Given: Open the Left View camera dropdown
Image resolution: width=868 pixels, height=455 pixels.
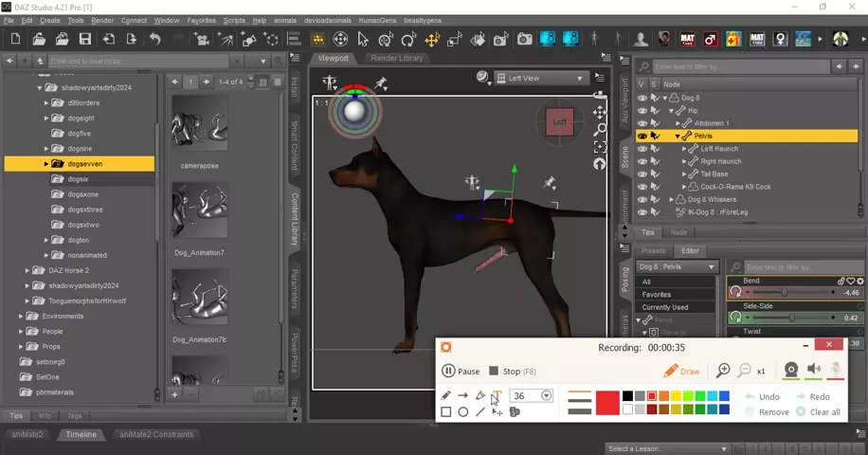Looking at the screenshot, I should pyautogui.click(x=547, y=79).
